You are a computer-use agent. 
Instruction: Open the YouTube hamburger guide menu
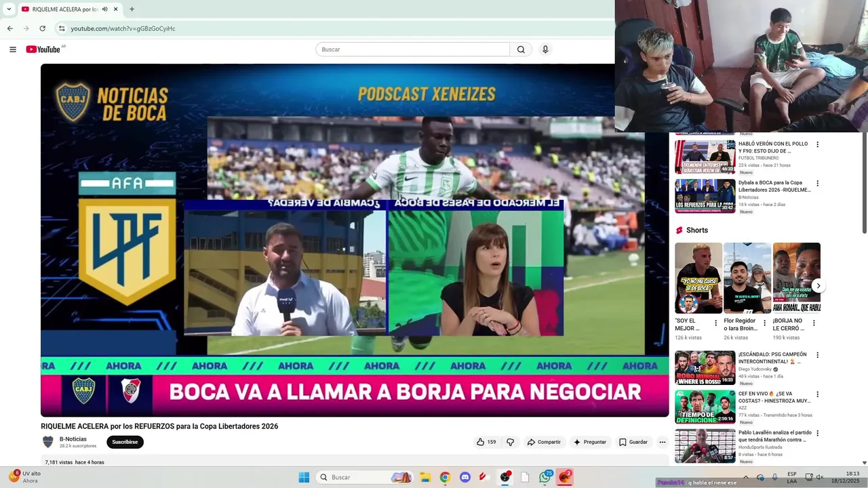(13, 49)
